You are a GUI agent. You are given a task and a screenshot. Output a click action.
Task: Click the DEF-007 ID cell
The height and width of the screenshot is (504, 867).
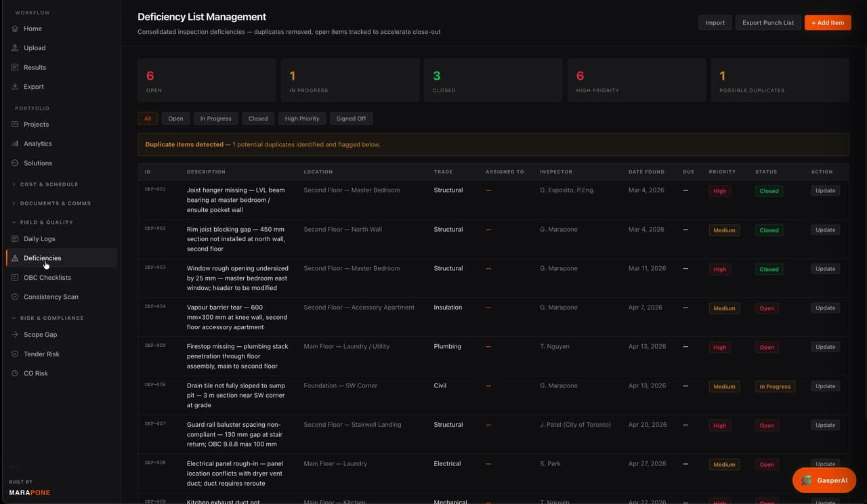pyautogui.click(x=155, y=423)
